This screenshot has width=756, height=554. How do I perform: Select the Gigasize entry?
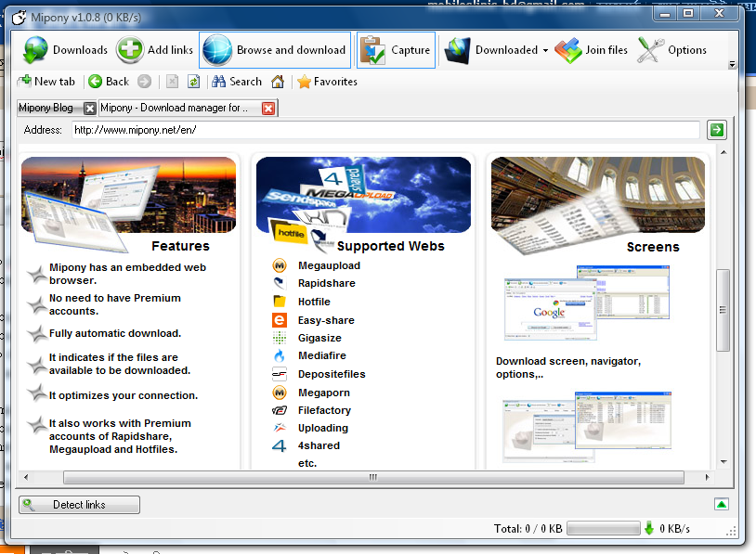pos(319,338)
